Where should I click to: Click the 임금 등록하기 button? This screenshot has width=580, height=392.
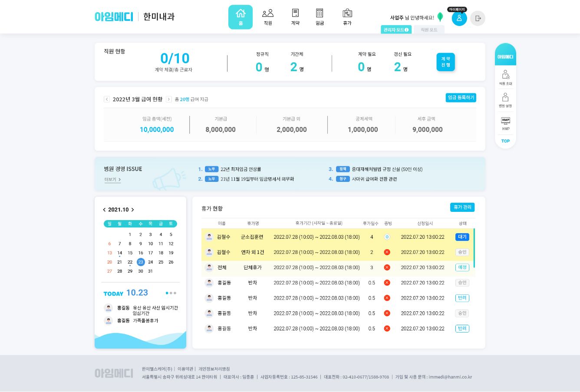461,98
